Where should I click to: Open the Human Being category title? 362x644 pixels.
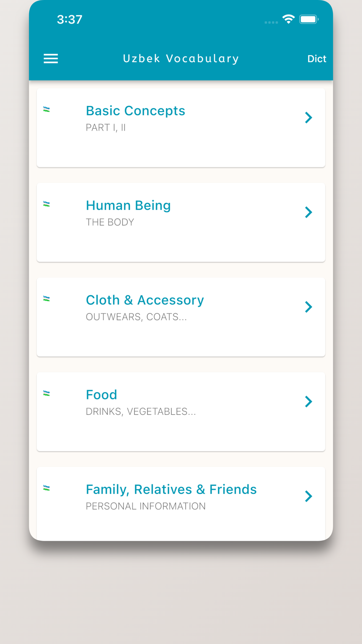tap(128, 205)
